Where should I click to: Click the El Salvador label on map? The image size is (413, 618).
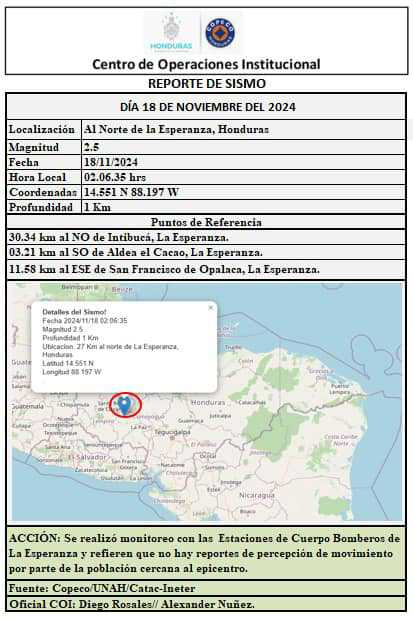[87, 457]
